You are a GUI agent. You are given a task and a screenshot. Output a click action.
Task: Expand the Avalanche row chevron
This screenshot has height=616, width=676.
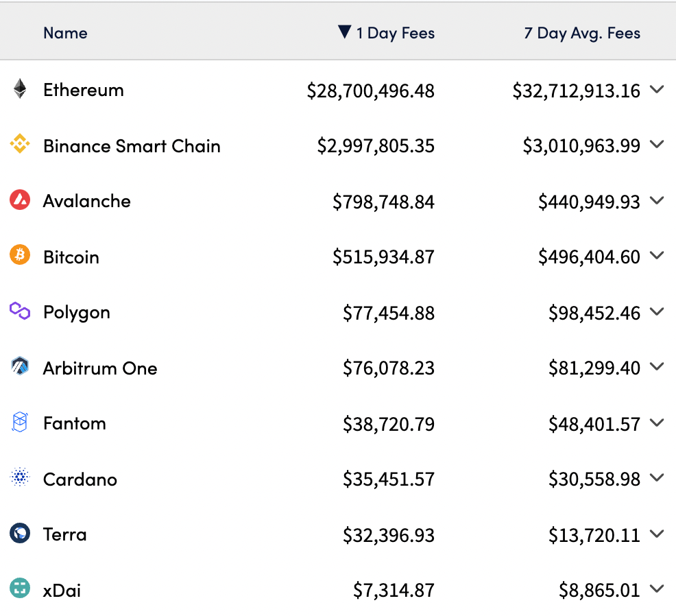657,201
